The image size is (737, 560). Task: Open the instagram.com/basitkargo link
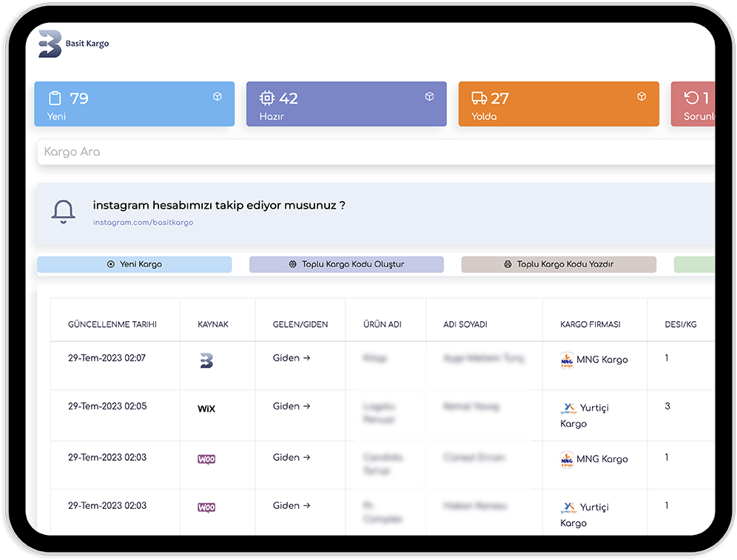pyautogui.click(x=143, y=223)
